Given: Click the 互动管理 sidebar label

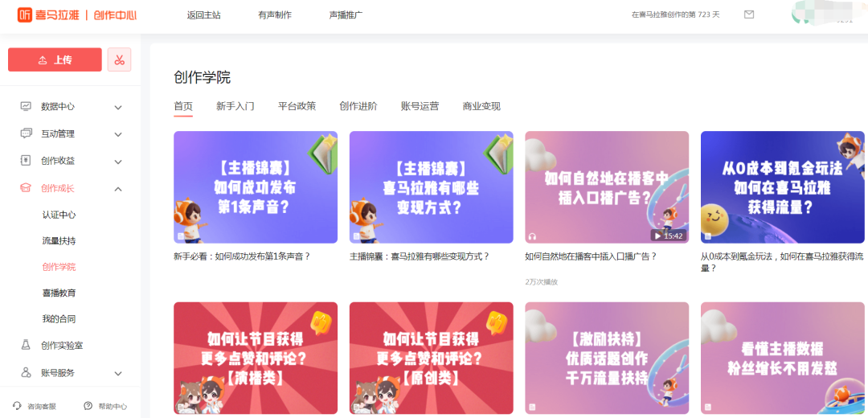Looking at the screenshot, I should (x=58, y=133).
